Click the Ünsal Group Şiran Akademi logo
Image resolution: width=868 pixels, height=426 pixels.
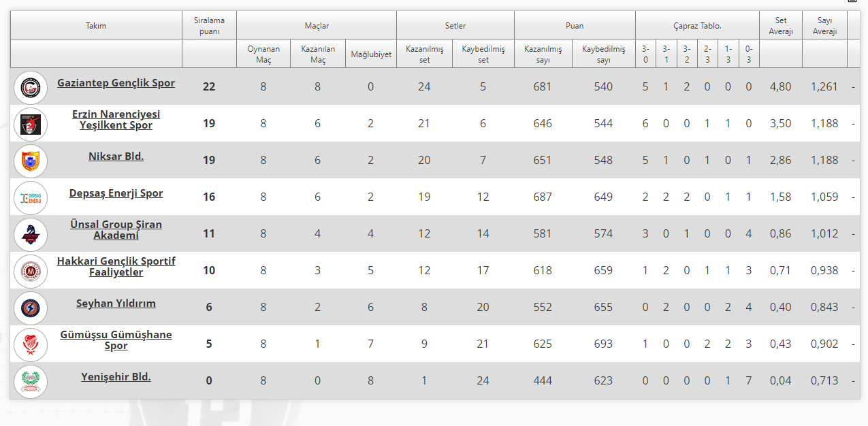31,234
